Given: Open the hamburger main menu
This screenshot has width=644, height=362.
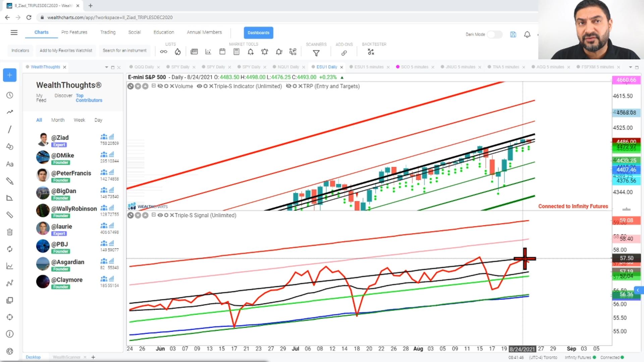Looking at the screenshot, I should click(14, 33).
